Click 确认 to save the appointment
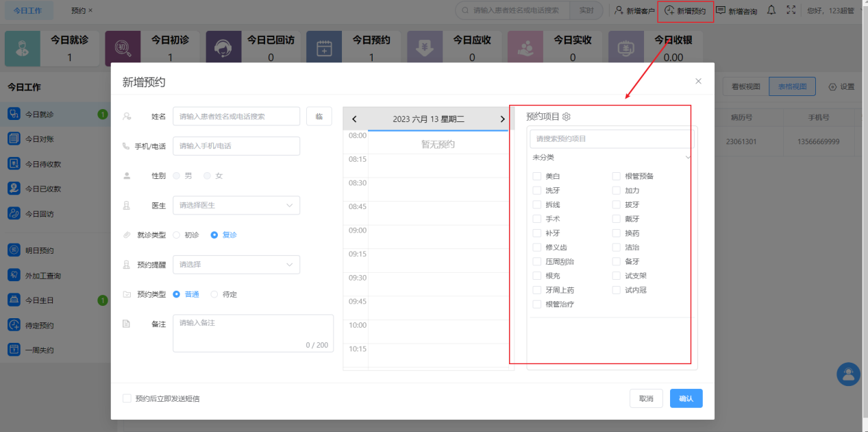The image size is (868, 432). coord(686,398)
